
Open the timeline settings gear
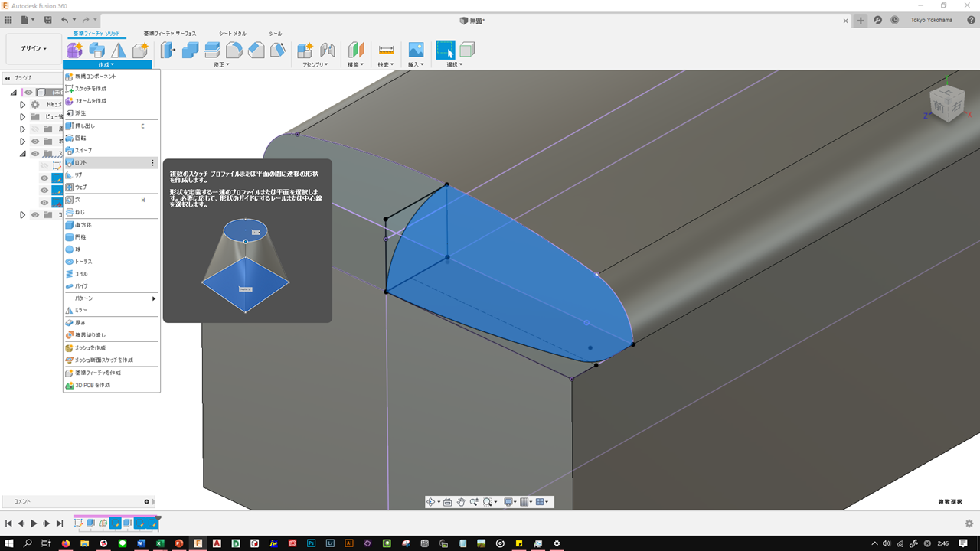(x=969, y=523)
